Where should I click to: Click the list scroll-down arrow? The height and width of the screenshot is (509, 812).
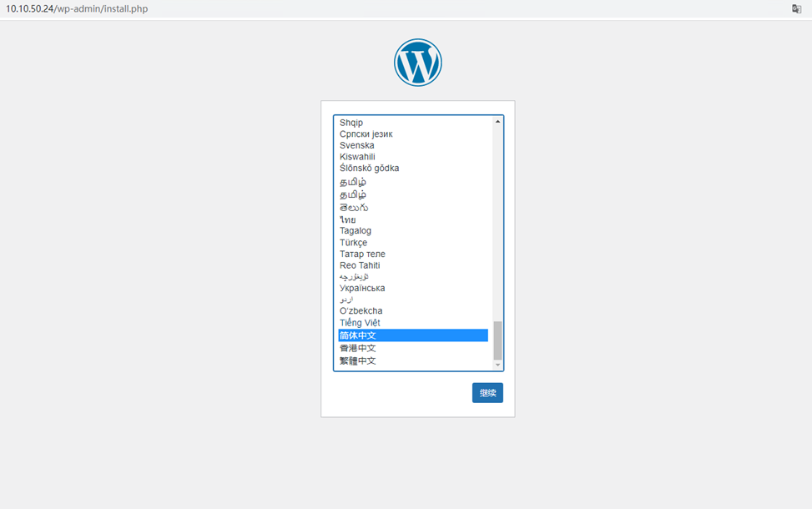(497, 365)
